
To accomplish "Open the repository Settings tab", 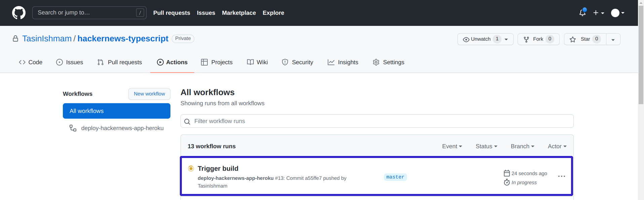I will (x=389, y=62).
